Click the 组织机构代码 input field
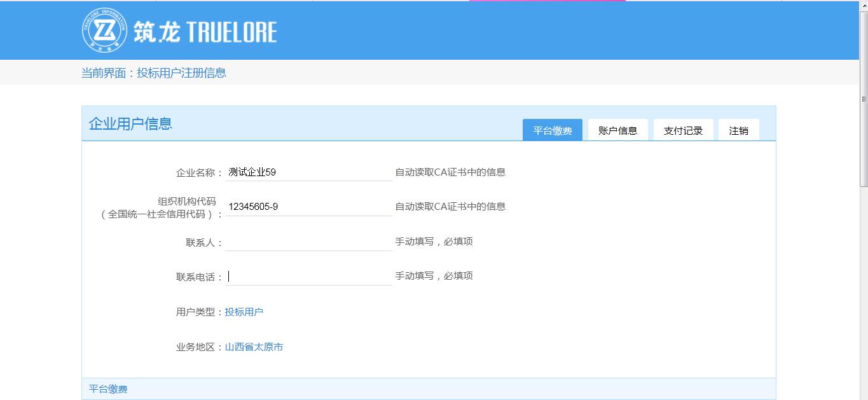The height and width of the screenshot is (400, 868). tap(308, 207)
